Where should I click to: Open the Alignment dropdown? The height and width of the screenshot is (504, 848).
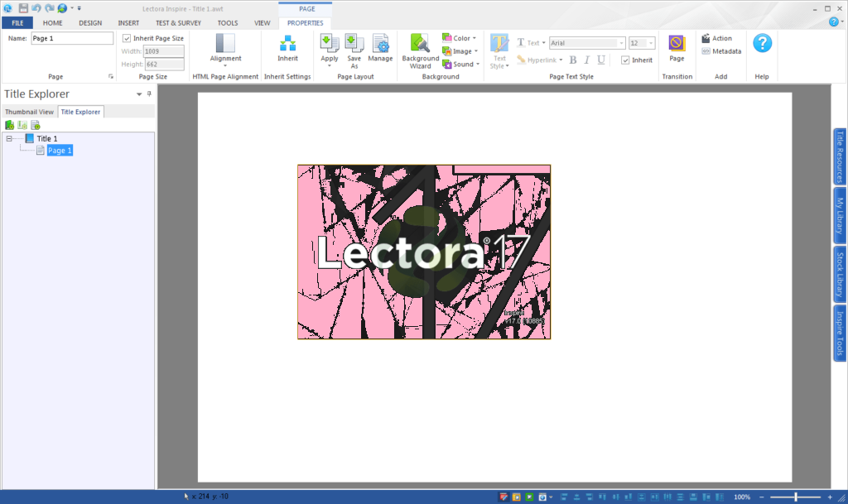(225, 50)
